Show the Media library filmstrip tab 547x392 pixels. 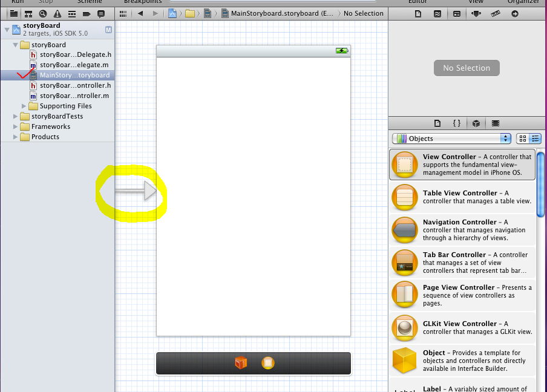tap(496, 123)
